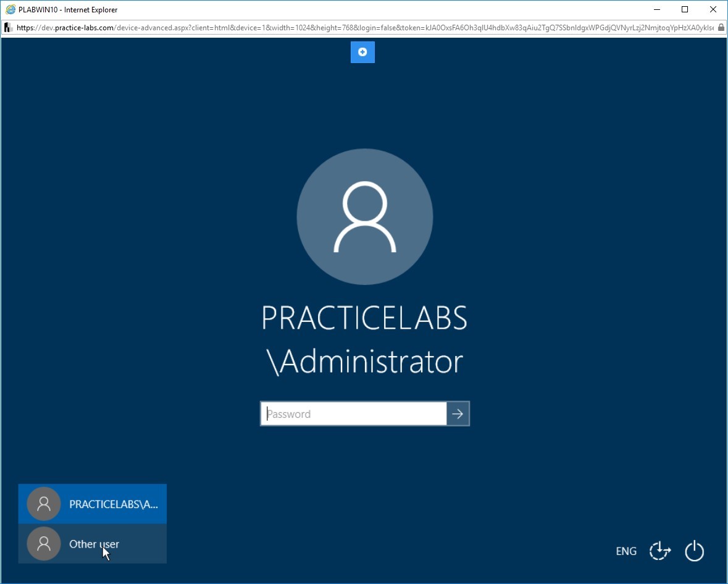728x584 pixels.
Task: Select the Other user label
Action: point(94,544)
